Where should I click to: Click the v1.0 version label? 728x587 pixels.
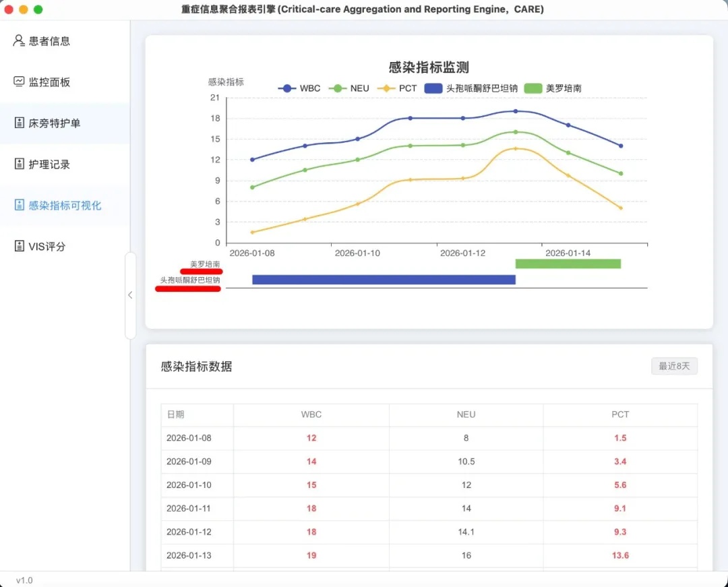(24, 580)
